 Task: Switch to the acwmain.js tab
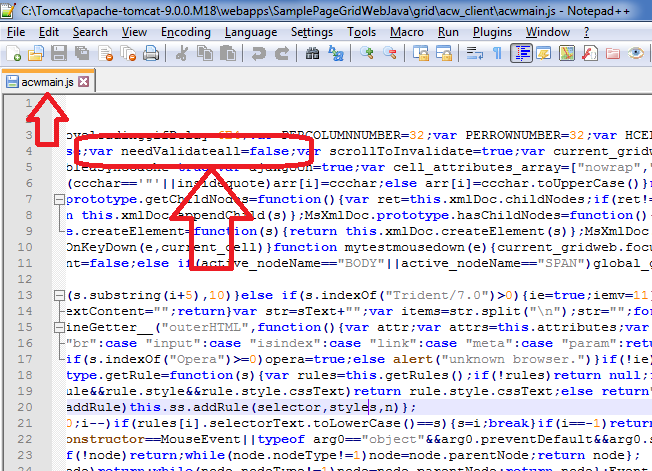pyautogui.click(x=46, y=81)
